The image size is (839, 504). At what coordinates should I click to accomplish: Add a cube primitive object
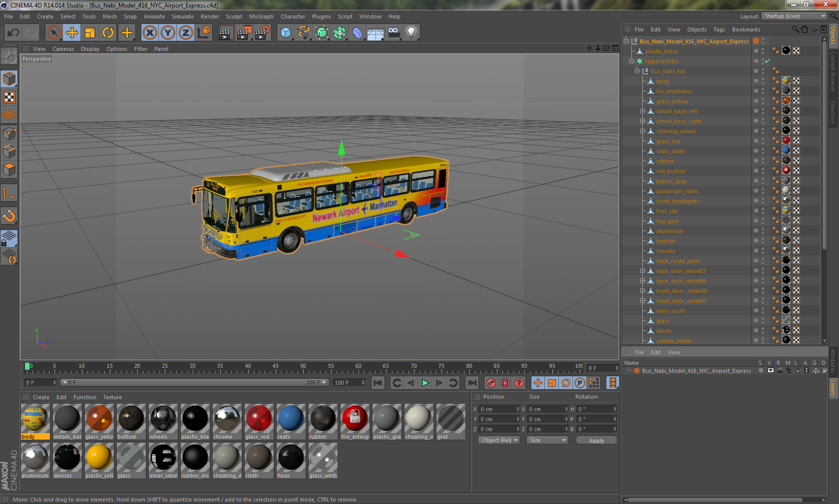(286, 33)
